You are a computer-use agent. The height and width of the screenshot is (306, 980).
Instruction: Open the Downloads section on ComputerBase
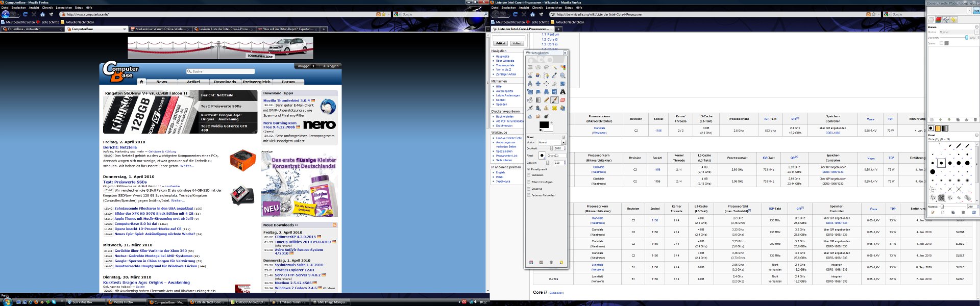(x=225, y=82)
